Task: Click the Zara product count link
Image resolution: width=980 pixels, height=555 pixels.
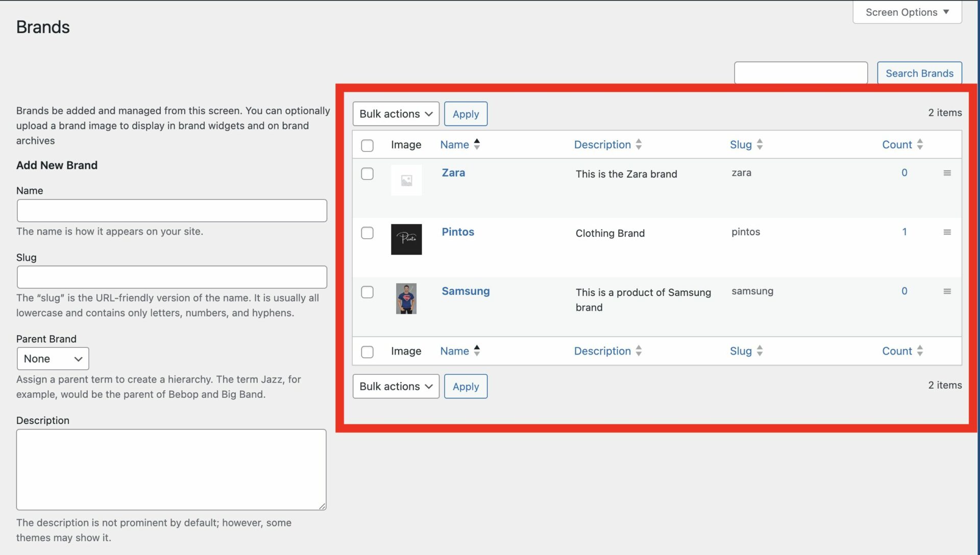Action: (x=904, y=172)
